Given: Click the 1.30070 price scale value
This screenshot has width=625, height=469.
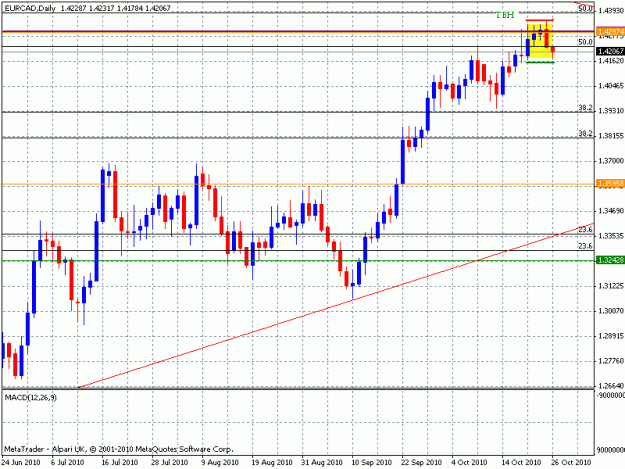Looking at the screenshot, I should click(x=611, y=311).
